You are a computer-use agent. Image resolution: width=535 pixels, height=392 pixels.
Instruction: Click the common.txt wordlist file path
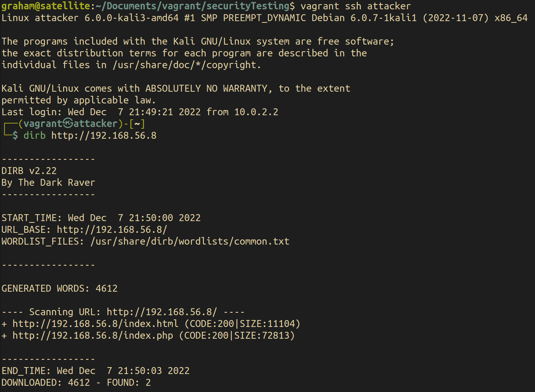(x=190, y=241)
